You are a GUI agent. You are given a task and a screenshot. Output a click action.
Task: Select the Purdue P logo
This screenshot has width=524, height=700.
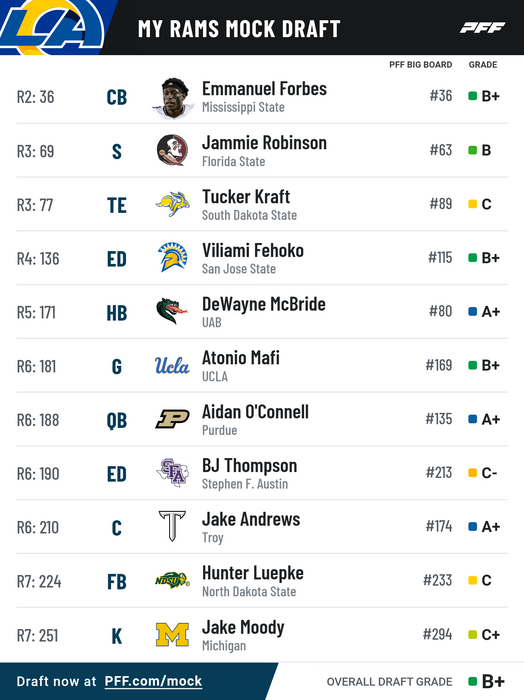coord(173,419)
